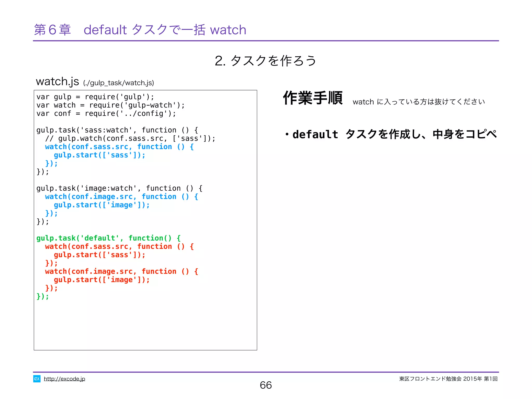The width and height of the screenshot is (532, 399).
Task: Click the blue 'watch(conf.sass.src, function () {' line
Action: pyautogui.click(x=119, y=147)
